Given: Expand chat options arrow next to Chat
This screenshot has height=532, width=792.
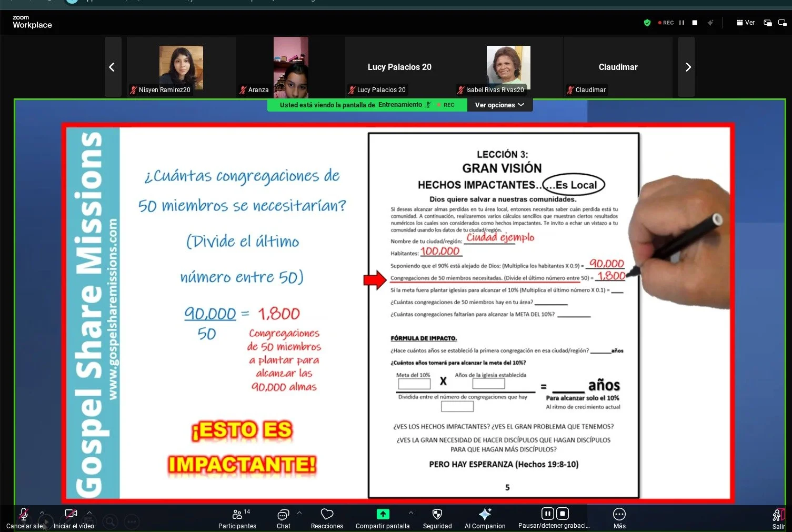Looking at the screenshot, I should coord(299,513).
